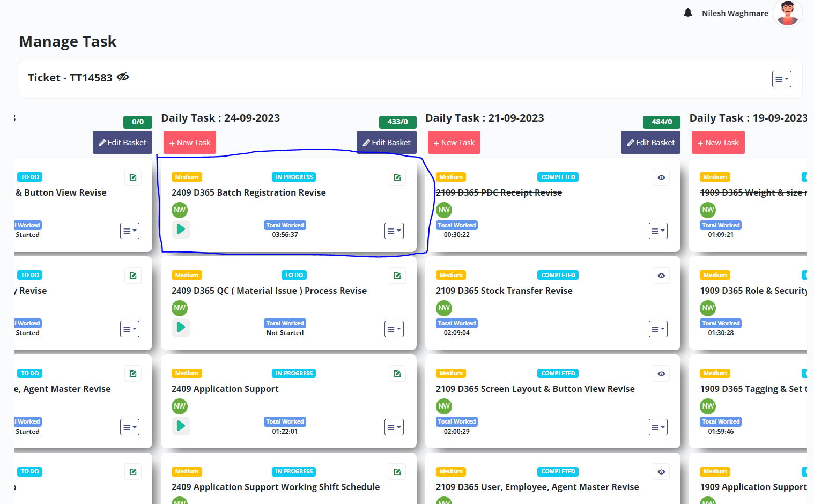Image resolution: width=814 pixels, height=504 pixels.
Task: Toggle ticket TT14583 visibility eye-slash icon
Action: pyautogui.click(x=123, y=77)
